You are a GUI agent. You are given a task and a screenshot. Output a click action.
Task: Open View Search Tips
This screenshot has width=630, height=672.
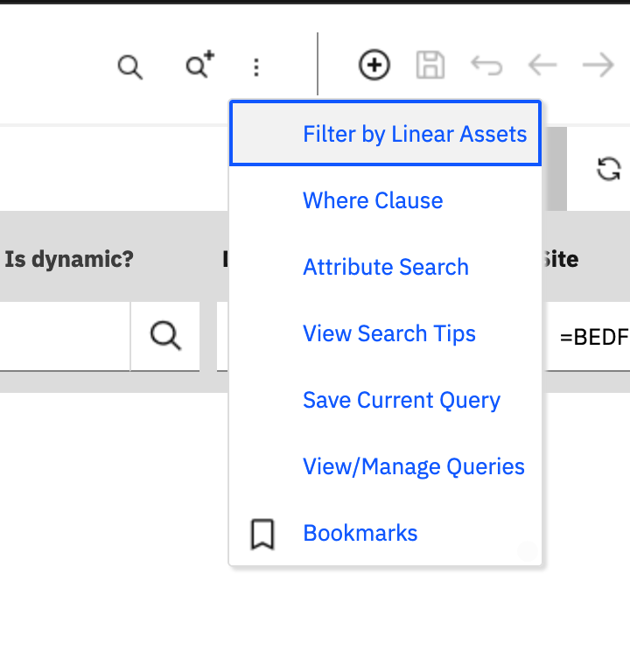(x=389, y=333)
